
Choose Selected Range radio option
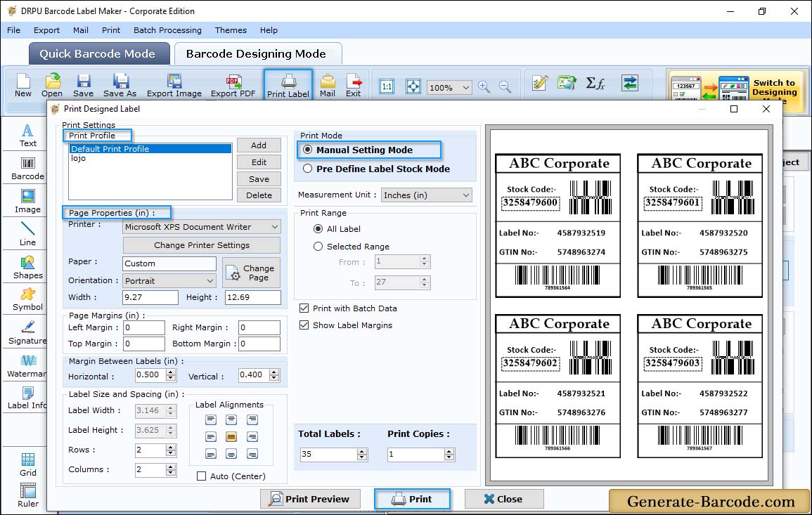tap(318, 247)
